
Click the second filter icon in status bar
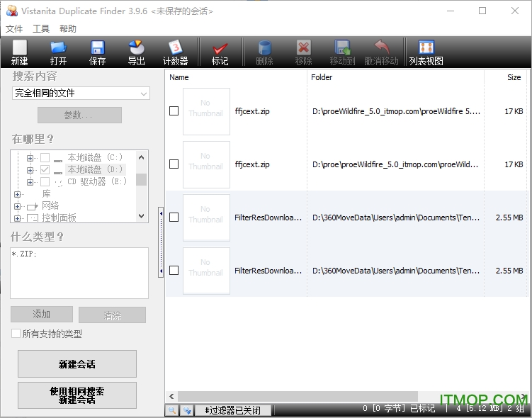[x=187, y=410]
